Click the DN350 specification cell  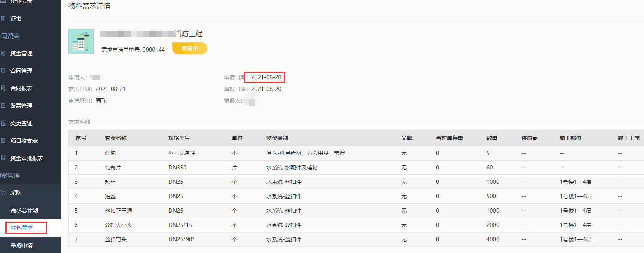(x=177, y=168)
